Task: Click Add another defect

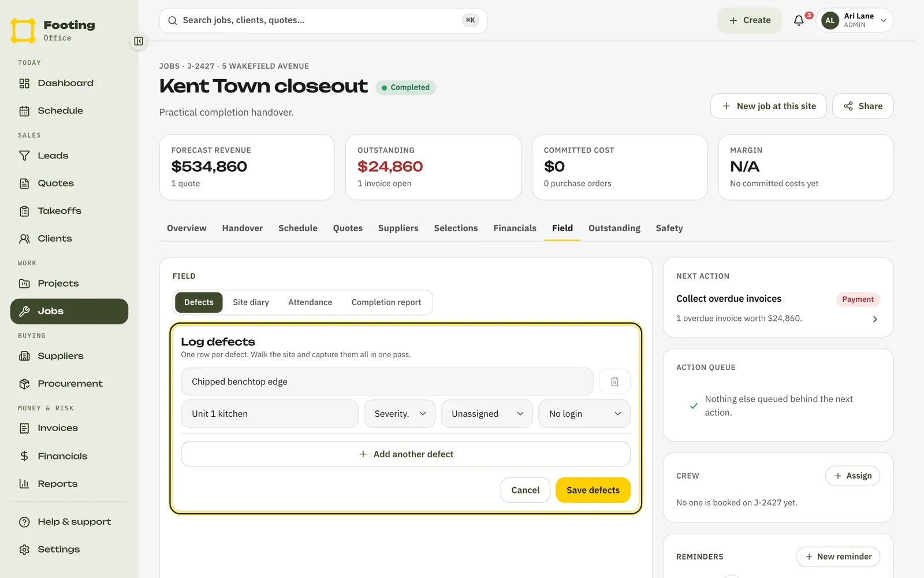Action: (406, 454)
